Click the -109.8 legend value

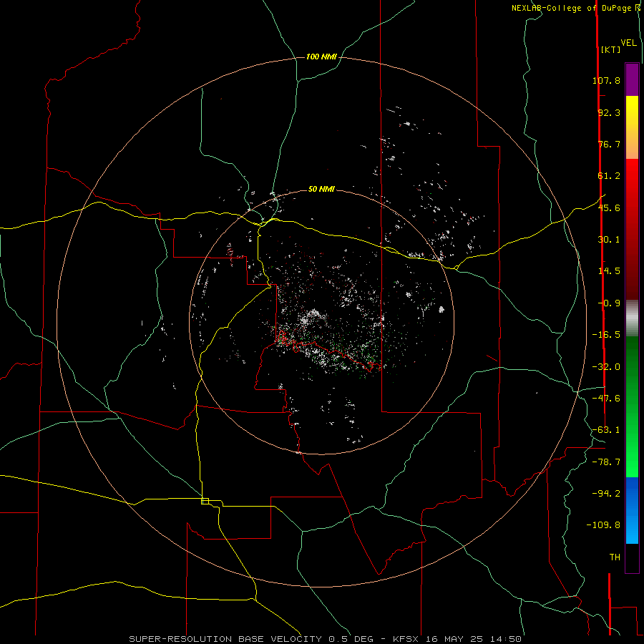click(603, 525)
